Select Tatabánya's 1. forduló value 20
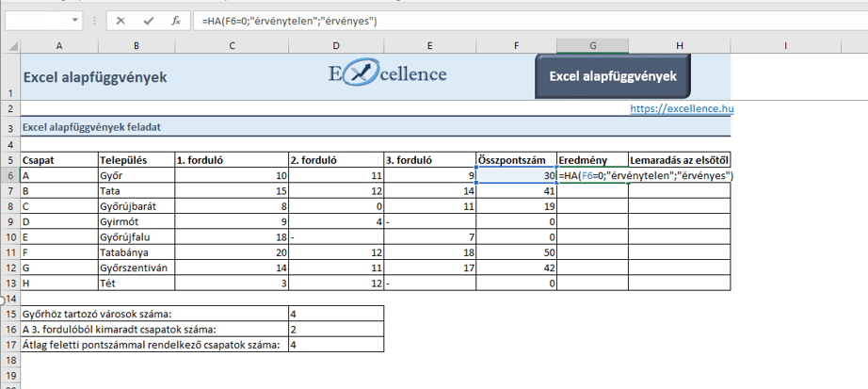868x389 pixels. [232, 252]
